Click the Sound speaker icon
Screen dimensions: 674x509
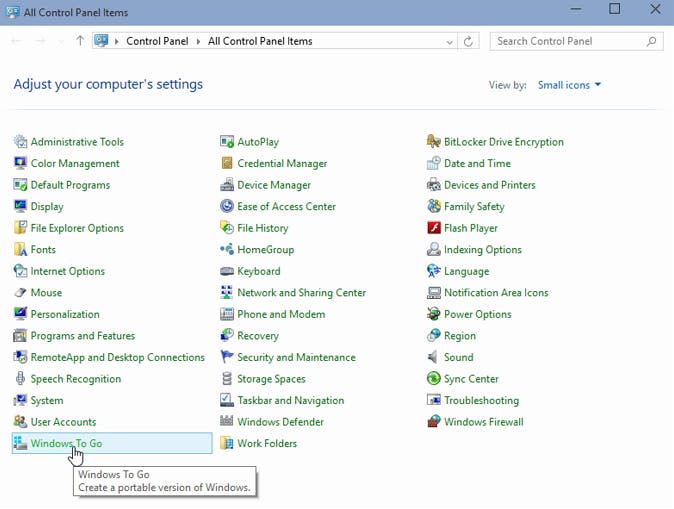coord(434,357)
